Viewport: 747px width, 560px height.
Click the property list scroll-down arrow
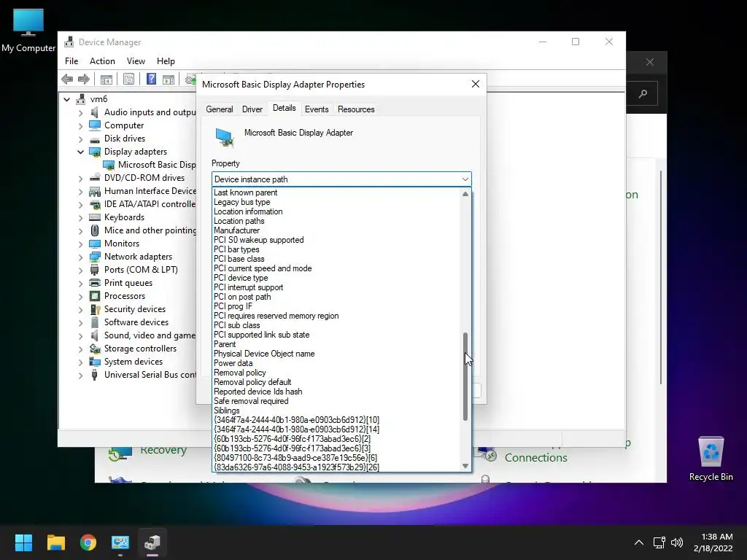point(465,466)
